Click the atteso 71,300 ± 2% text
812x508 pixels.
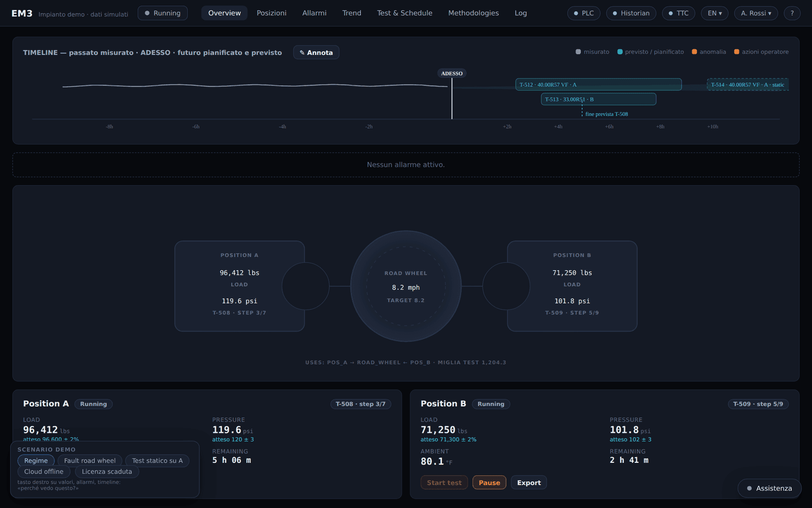pos(449,440)
